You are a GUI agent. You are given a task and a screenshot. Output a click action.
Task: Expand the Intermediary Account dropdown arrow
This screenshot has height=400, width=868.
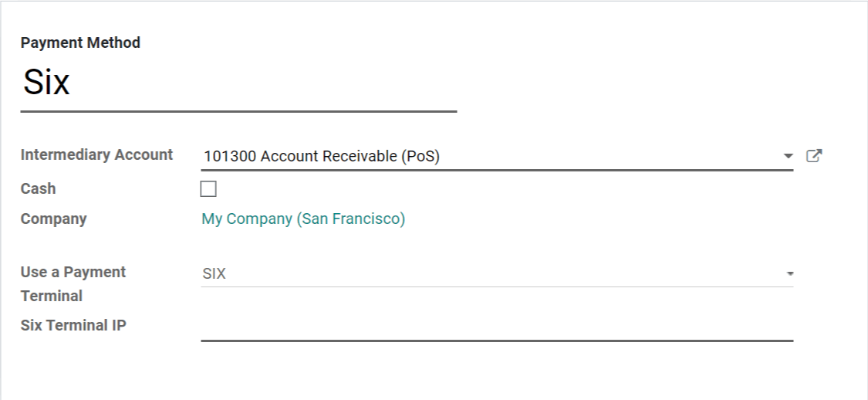788,156
